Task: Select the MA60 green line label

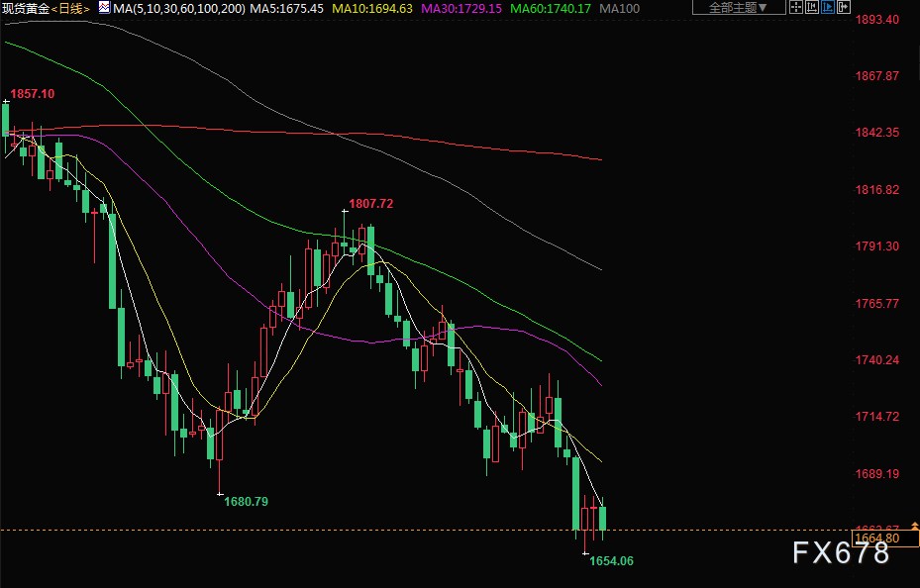Action: [x=551, y=9]
